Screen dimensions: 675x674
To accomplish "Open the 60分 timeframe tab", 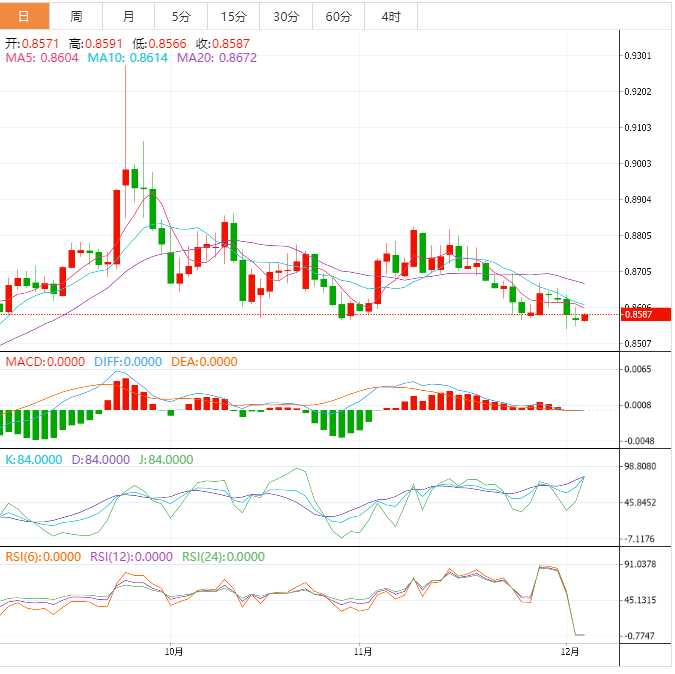I will point(339,16).
